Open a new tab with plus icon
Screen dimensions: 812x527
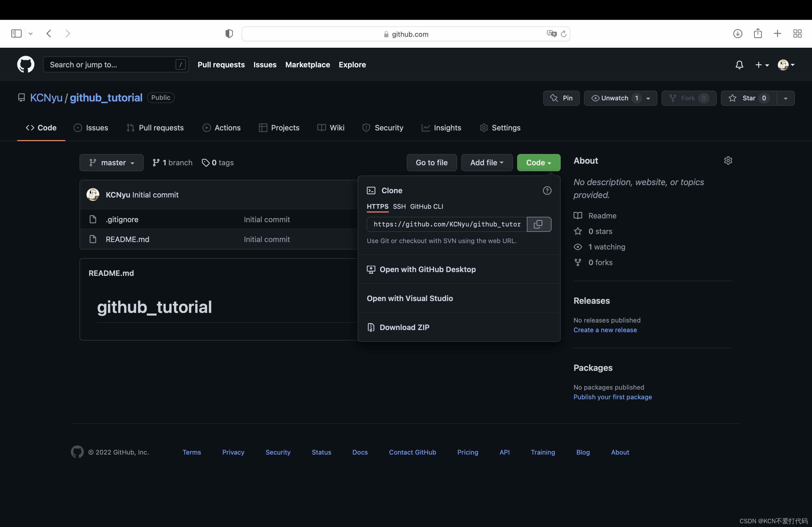[x=778, y=33]
